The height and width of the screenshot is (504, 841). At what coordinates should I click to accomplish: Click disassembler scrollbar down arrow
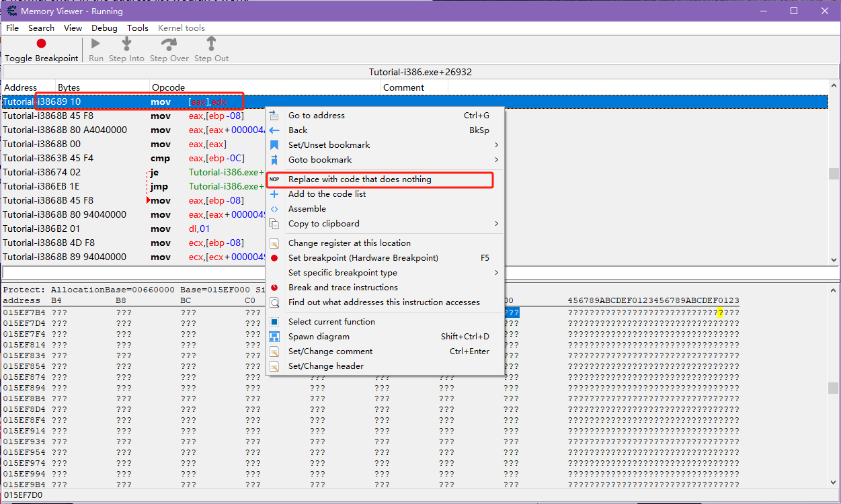click(834, 259)
